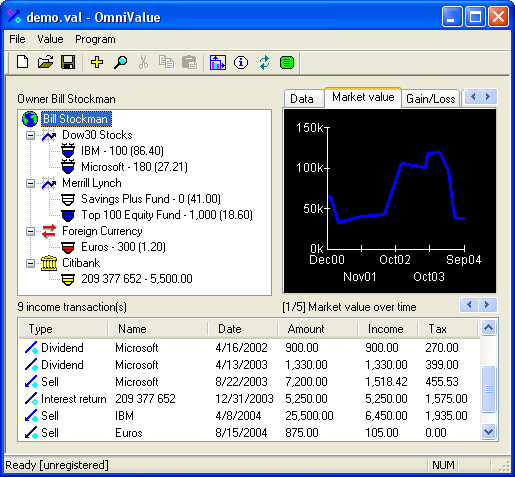Select the Market value tab

(x=363, y=97)
